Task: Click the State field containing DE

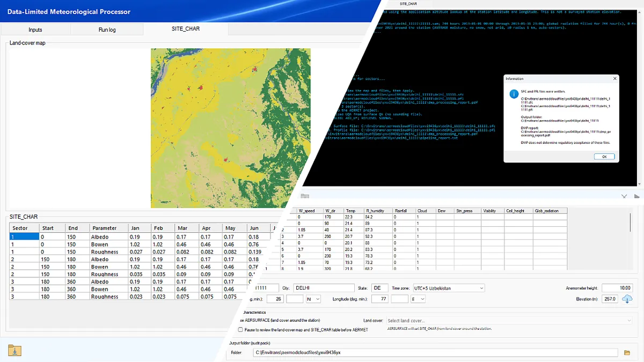Action: pos(380,288)
